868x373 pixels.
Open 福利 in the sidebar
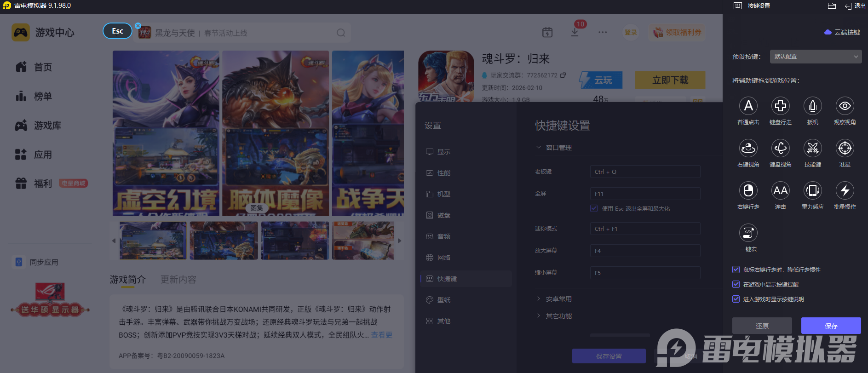(34, 184)
